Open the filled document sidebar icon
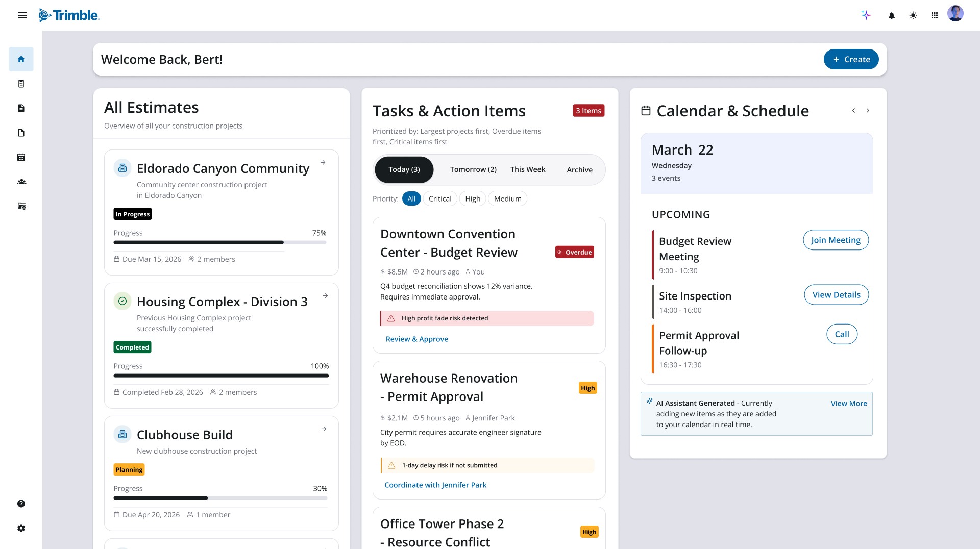 [21, 108]
